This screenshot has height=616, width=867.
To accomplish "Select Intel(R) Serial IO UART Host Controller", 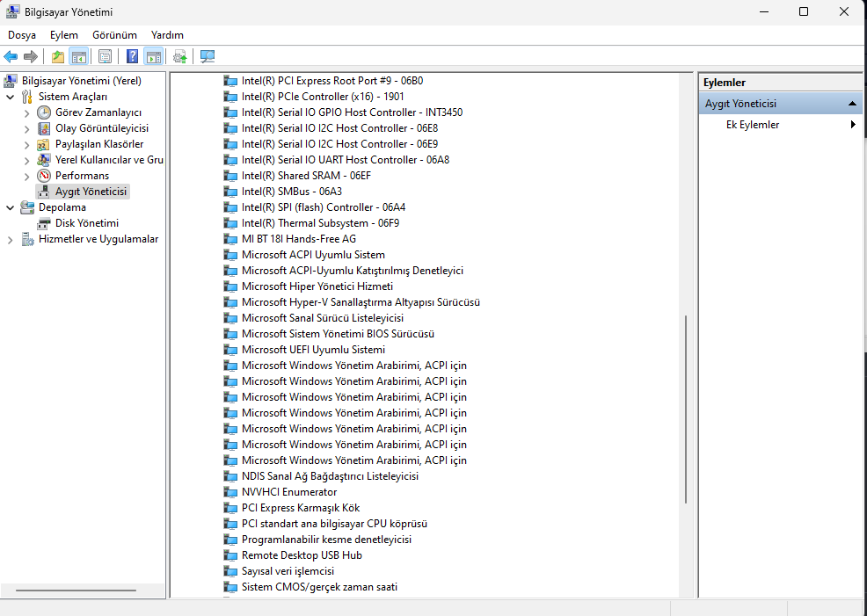I will tap(346, 160).
